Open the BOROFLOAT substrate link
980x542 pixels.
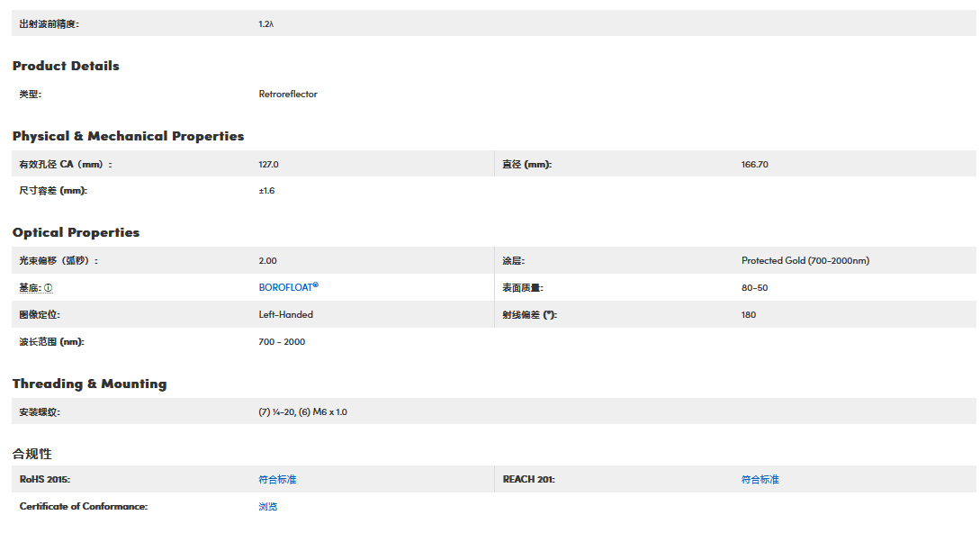(288, 287)
